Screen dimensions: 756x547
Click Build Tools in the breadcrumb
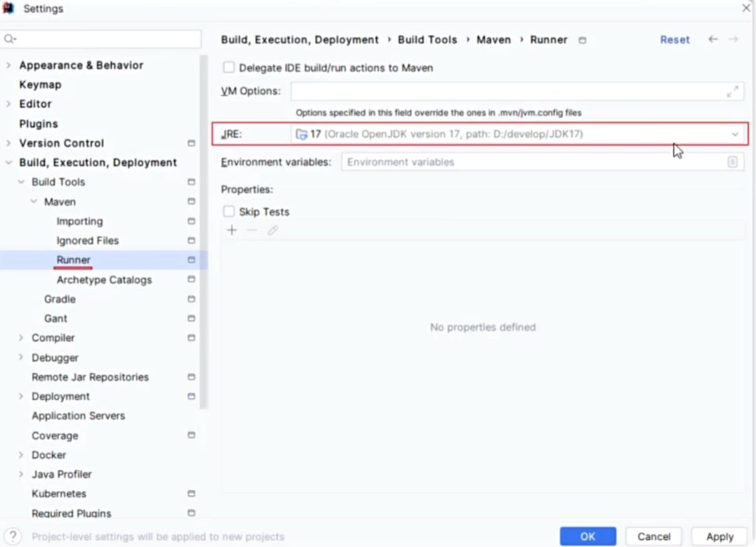click(427, 39)
